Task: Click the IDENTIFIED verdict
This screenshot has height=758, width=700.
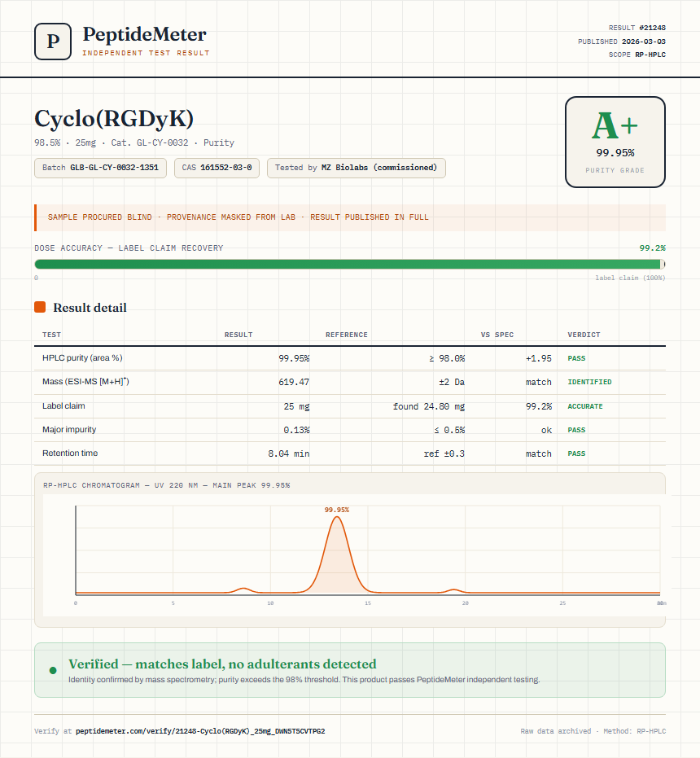Action: [589, 382]
